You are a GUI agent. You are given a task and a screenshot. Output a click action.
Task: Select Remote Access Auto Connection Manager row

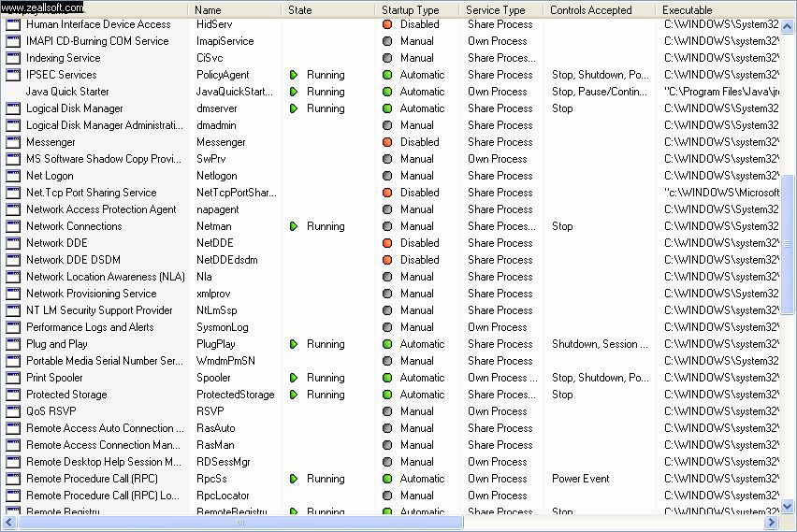tap(390, 428)
